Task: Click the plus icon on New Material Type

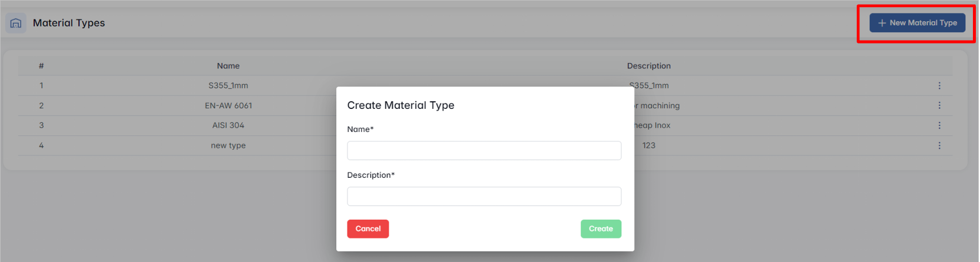Action: click(882, 23)
